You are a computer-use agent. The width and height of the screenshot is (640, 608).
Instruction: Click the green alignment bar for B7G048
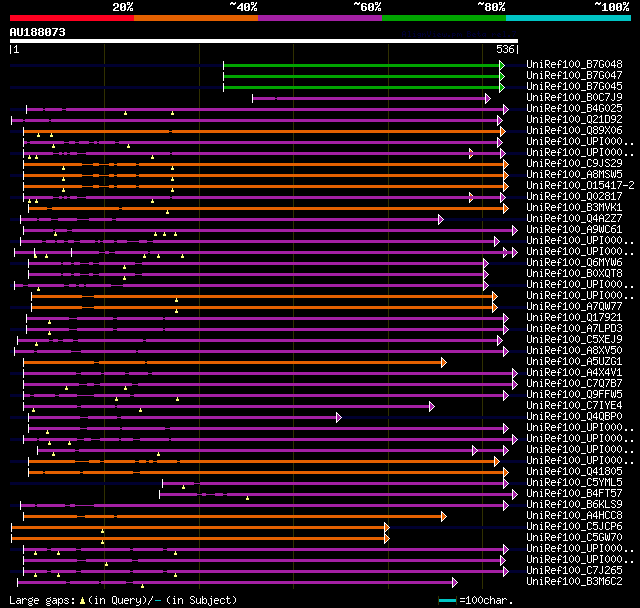(x=362, y=65)
